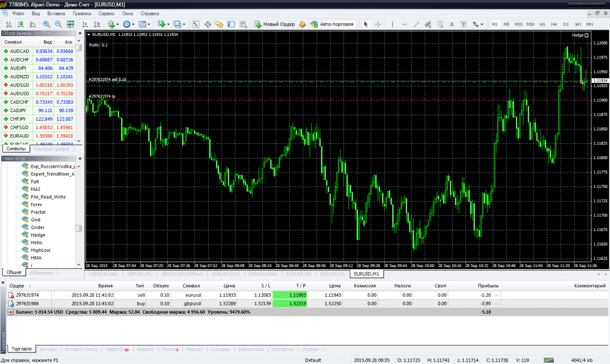Image resolution: width=610 pixels, height=364 pixels.
Task: Select the trendline drawing tool
Action: click(x=416, y=24)
